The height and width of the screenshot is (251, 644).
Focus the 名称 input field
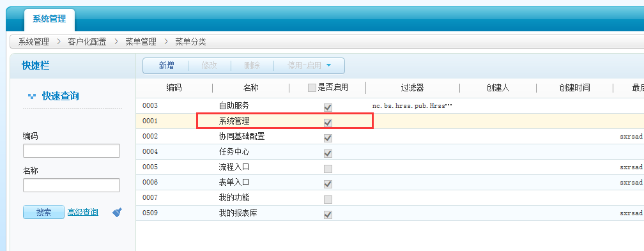pos(72,185)
